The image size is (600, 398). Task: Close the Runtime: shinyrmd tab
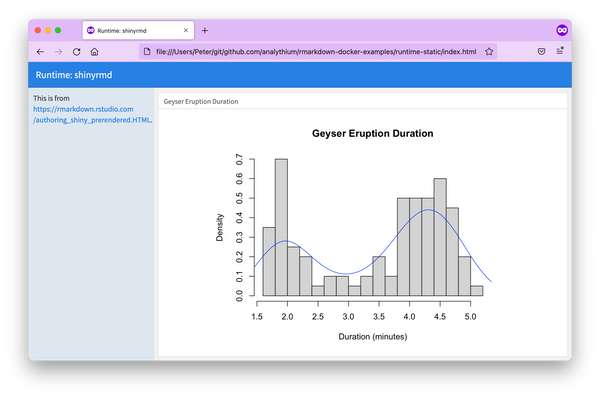(186, 30)
